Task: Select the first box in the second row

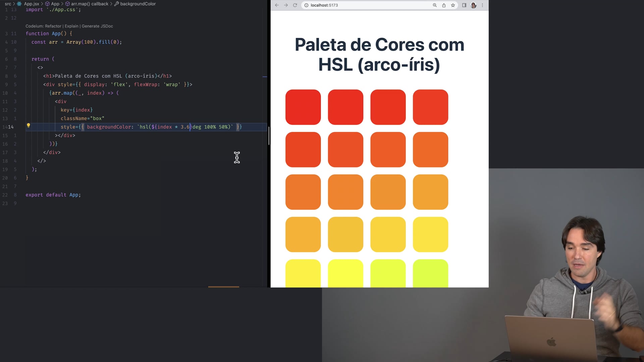Action: point(303,149)
